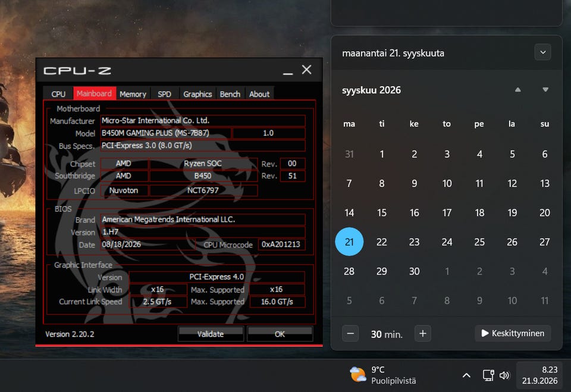
Task: Click the Current Link Speed 2.5 GT/s value
Action: pyautogui.click(x=158, y=302)
